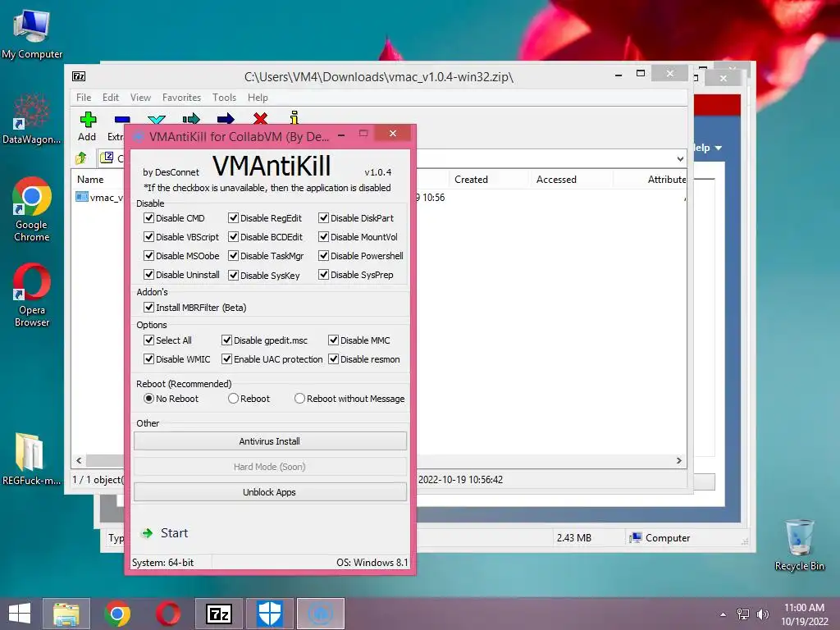Toggle Disable MSOobe checkbox
The width and height of the screenshot is (840, 630).
click(x=149, y=256)
